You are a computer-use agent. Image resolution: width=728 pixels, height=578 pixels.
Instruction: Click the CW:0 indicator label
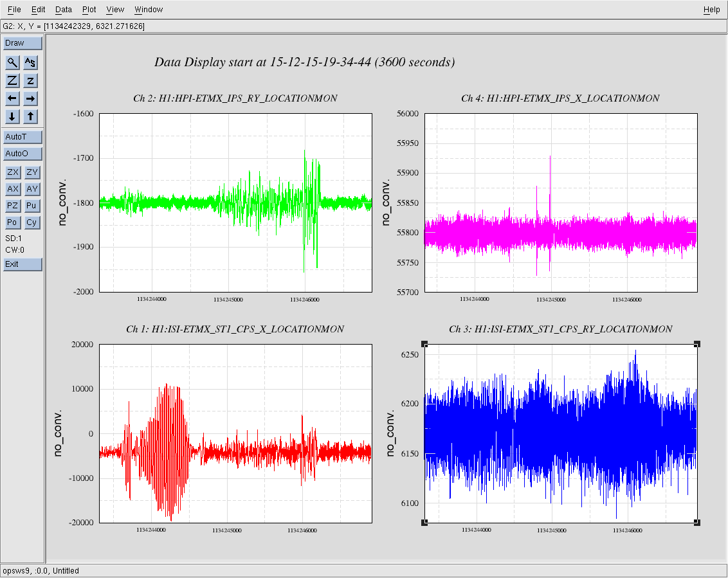pos(15,250)
